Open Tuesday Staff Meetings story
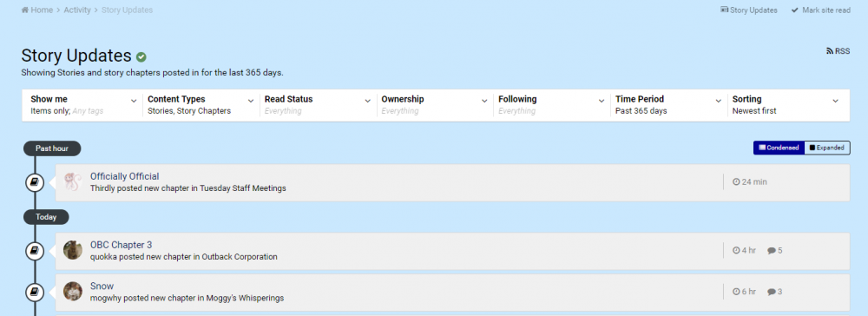868x316 pixels. (243, 188)
